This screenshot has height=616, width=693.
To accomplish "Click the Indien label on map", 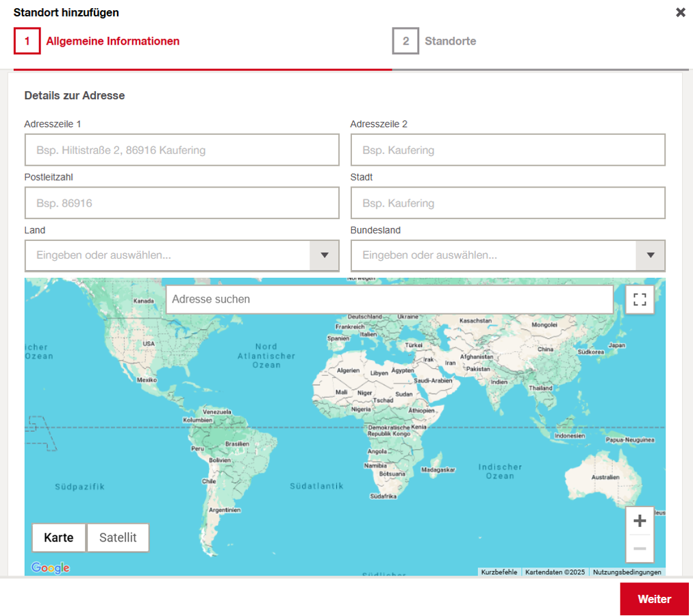I will tap(499, 382).
